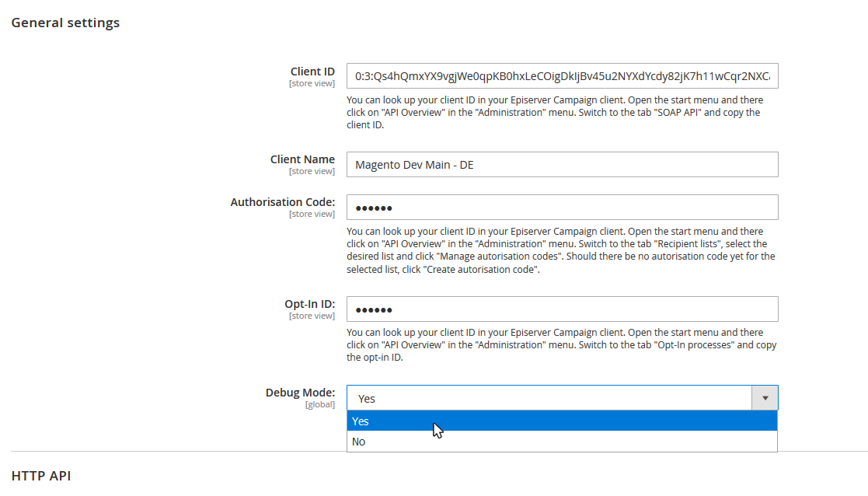Click the Authorisation Code label
Screen dimensions: 868x496
pos(282,202)
